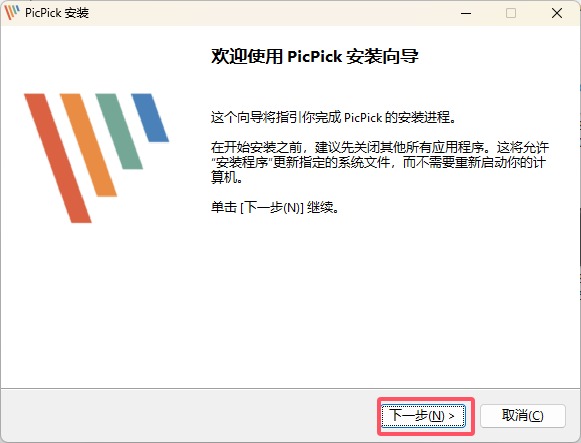The height and width of the screenshot is (443, 581).
Task: Click the text 单击 [下一步(N)] 继续。
Action: 275,207
